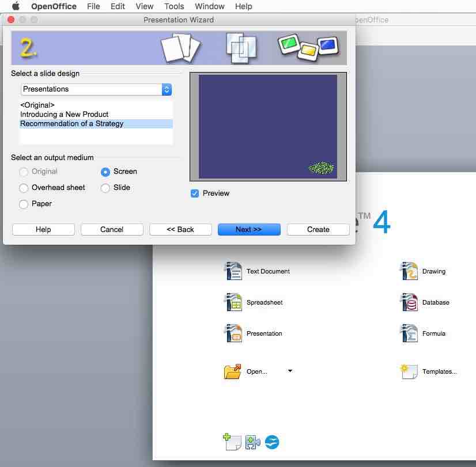Image resolution: width=476 pixels, height=467 pixels.
Task: Open the Apple menu
Action: (x=16, y=6)
